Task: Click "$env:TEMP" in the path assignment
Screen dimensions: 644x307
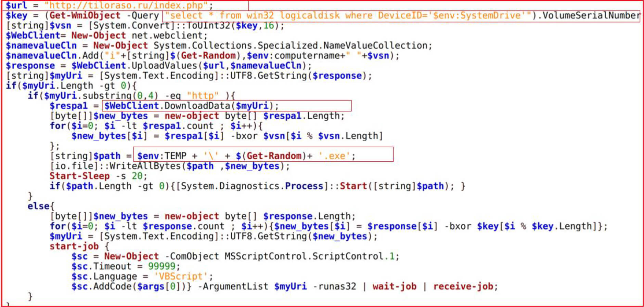Action: [x=162, y=156]
